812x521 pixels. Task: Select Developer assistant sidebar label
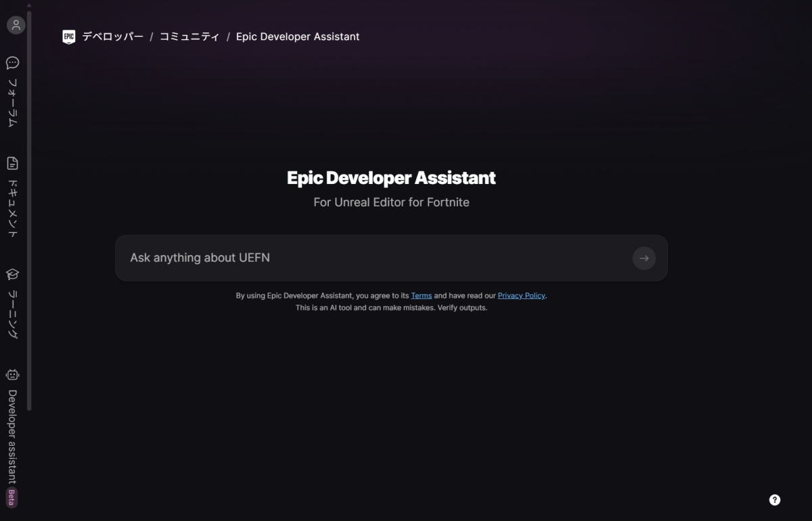point(12,436)
